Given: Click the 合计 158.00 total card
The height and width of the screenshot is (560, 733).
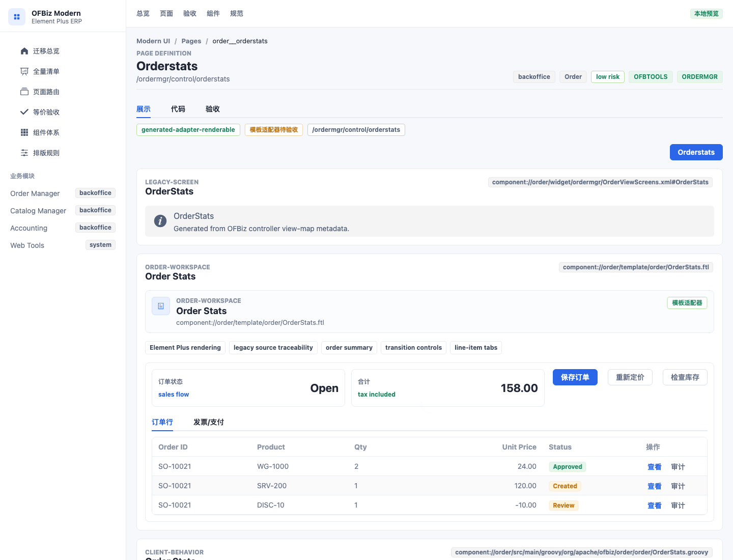Looking at the screenshot, I should point(448,388).
